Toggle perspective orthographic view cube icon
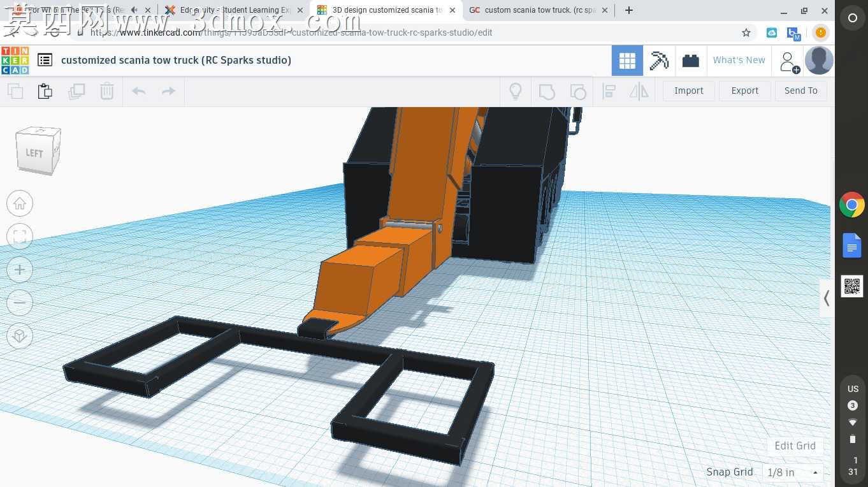 (x=20, y=336)
